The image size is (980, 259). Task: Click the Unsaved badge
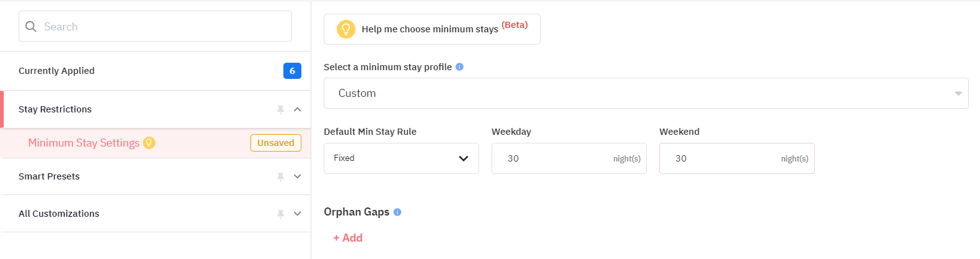pos(276,143)
